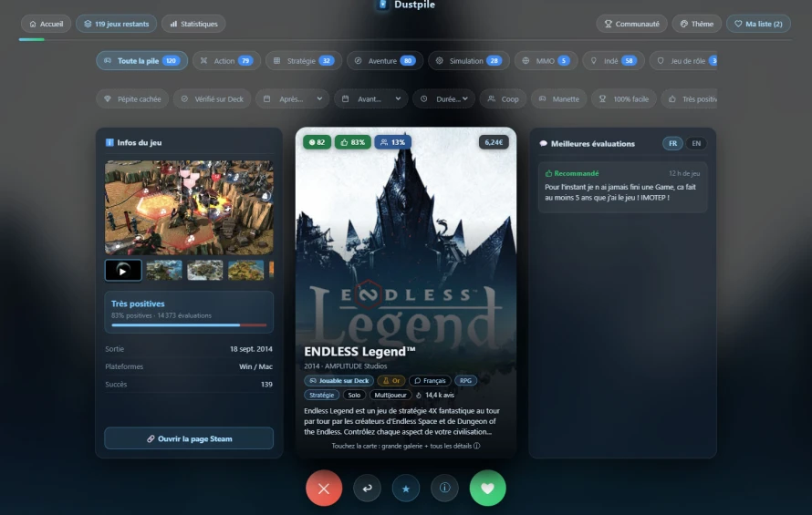The height and width of the screenshot is (515, 812).
Task: Open the Avant... release date dropdown
Action: 370,98
